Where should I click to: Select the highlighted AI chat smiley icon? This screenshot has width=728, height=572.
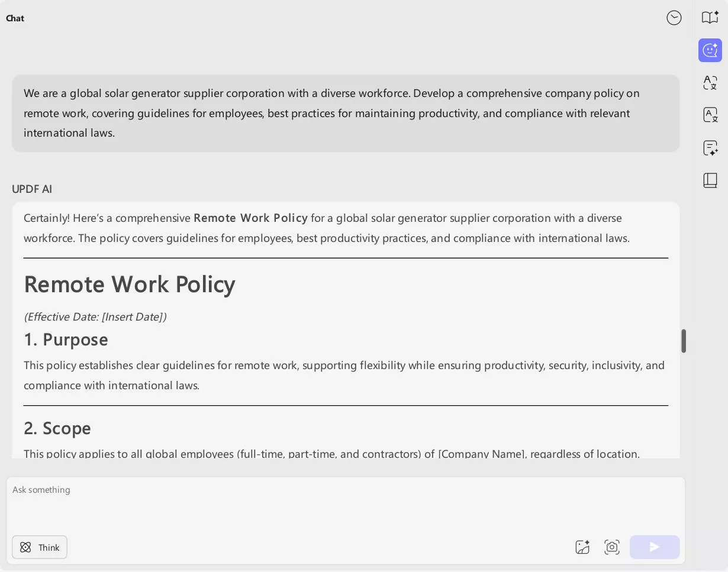tap(710, 50)
